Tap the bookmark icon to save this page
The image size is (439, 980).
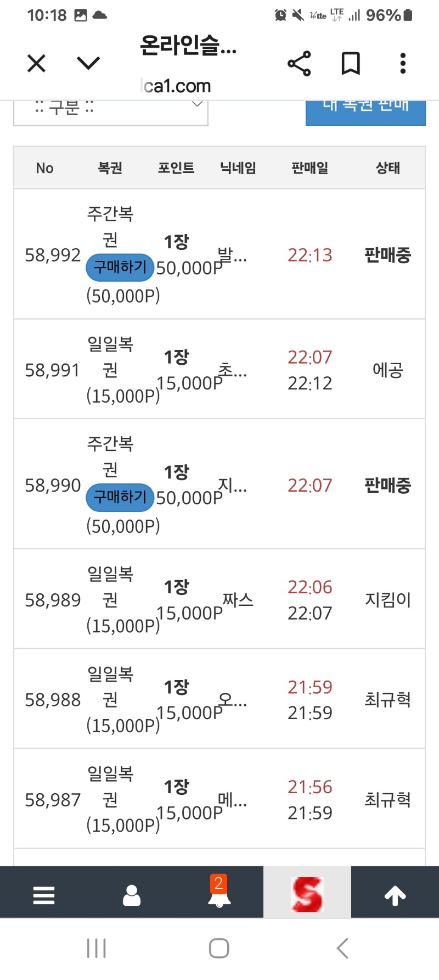[350, 63]
